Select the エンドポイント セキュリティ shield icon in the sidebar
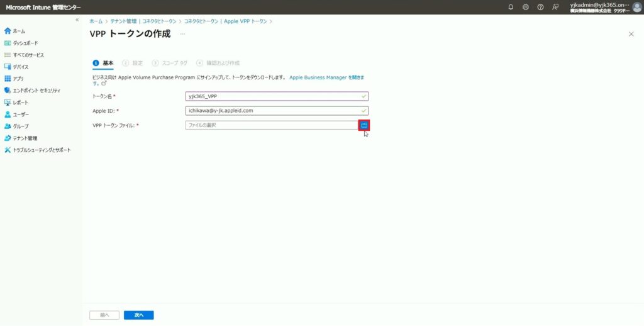 (x=8, y=91)
